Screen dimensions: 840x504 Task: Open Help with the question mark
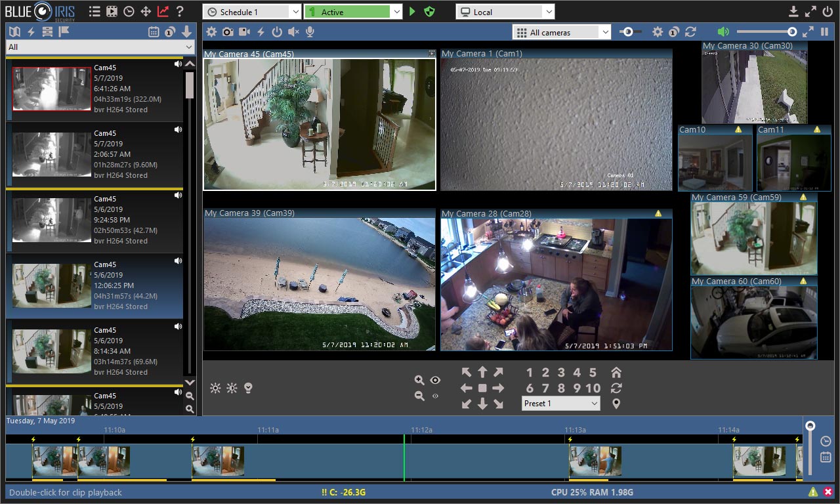tap(180, 12)
